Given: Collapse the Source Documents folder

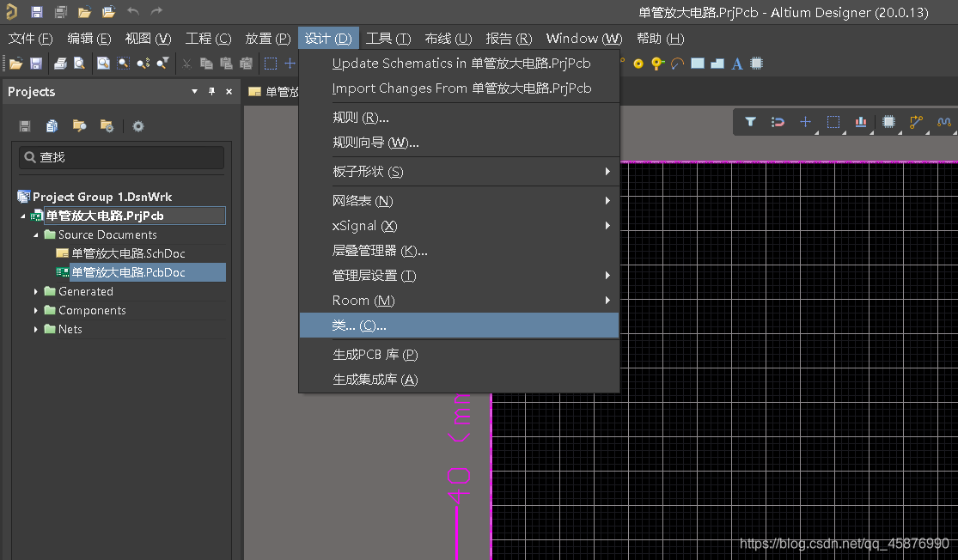Looking at the screenshot, I should point(35,235).
